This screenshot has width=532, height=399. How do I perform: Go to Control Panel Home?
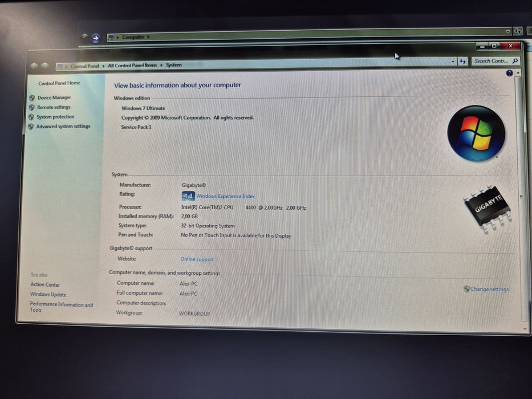point(59,83)
